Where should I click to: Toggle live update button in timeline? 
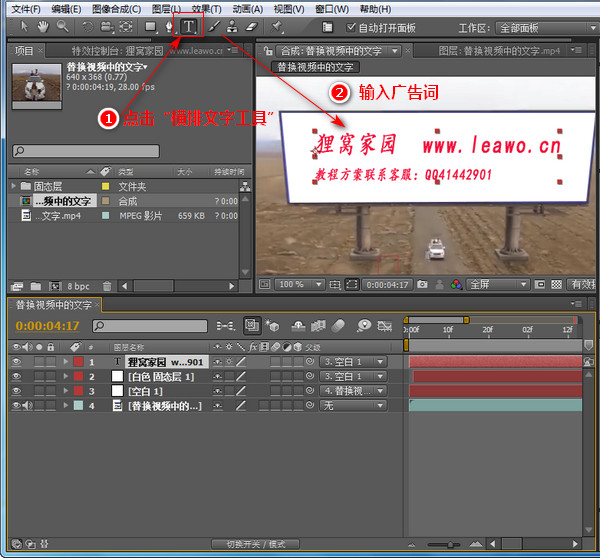coord(252,326)
